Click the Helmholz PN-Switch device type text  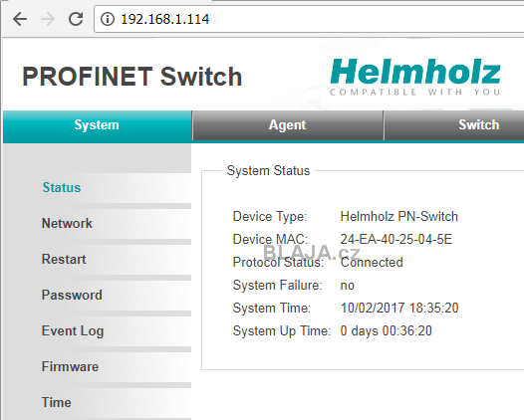pyautogui.click(x=399, y=217)
